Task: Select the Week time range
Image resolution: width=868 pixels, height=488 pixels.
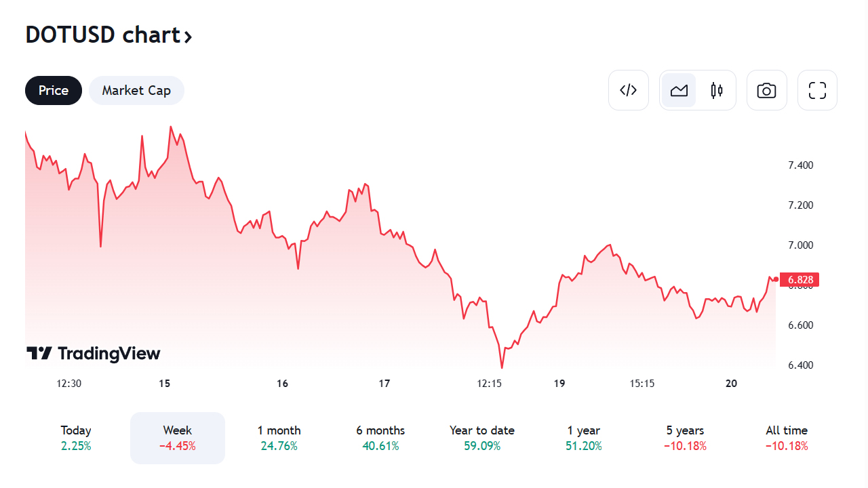Action: point(178,438)
